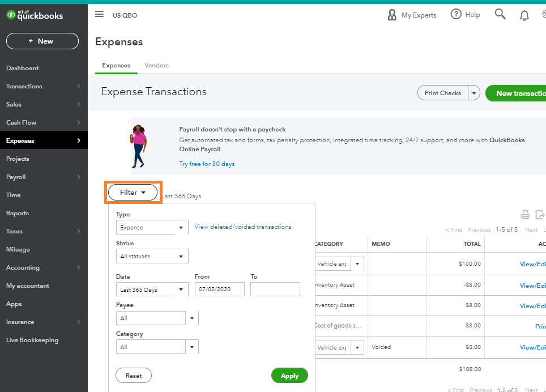Expand the Insurance submenu chevron

(79, 322)
